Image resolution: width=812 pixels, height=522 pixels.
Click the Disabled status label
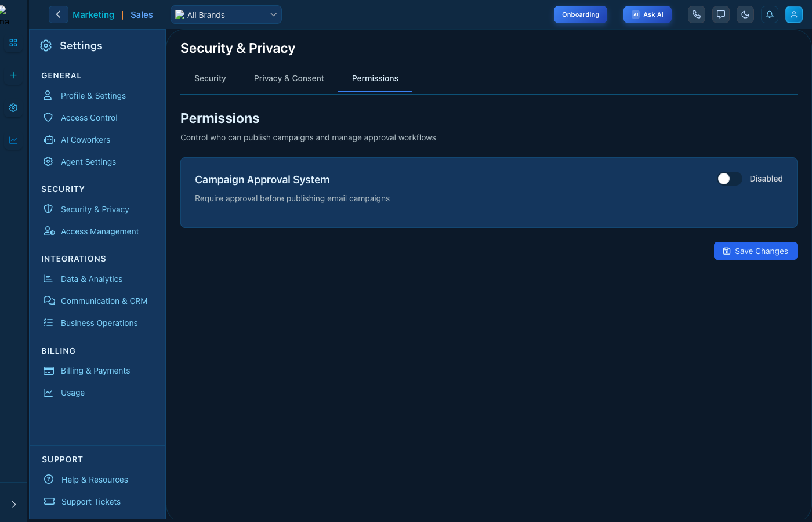[766, 179]
